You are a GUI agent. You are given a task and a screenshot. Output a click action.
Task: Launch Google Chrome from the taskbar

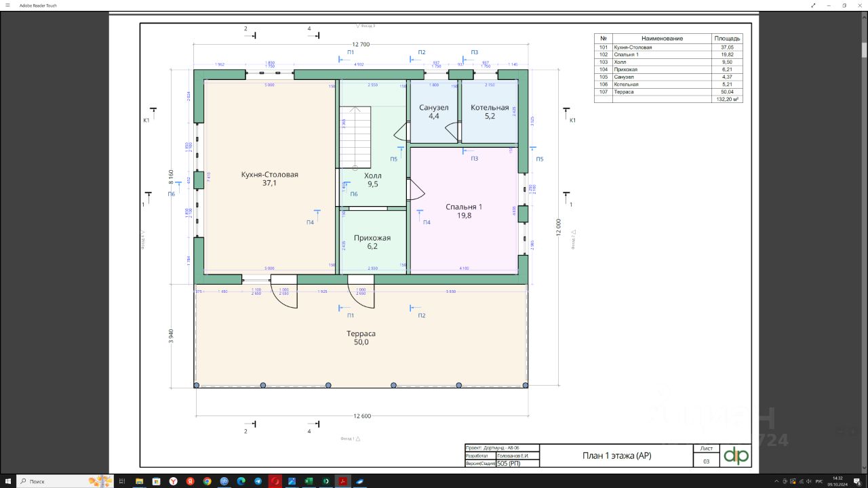pyautogui.click(x=208, y=481)
